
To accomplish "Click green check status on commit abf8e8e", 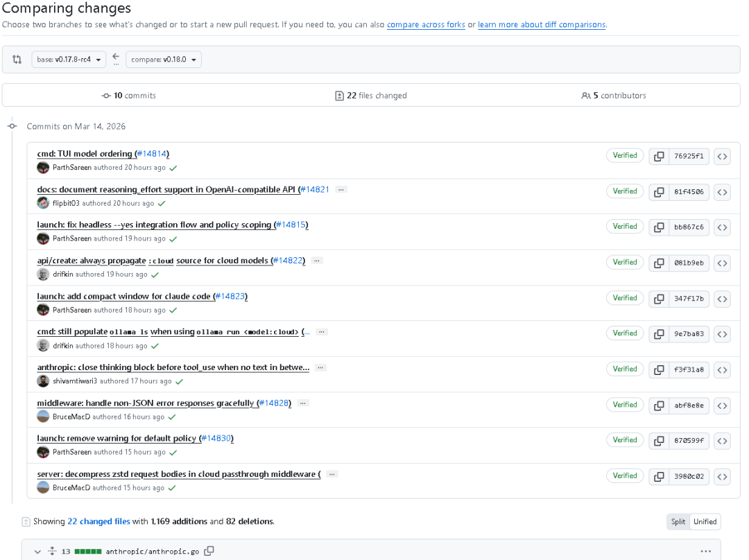I will [x=172, y=417].
